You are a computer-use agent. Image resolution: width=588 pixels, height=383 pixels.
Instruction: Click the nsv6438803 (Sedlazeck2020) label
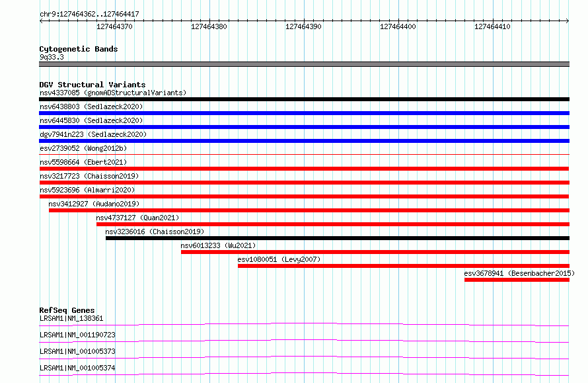[91, 106]
